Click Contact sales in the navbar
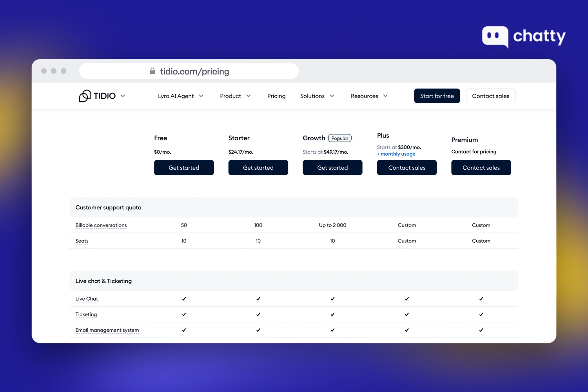 490,96
